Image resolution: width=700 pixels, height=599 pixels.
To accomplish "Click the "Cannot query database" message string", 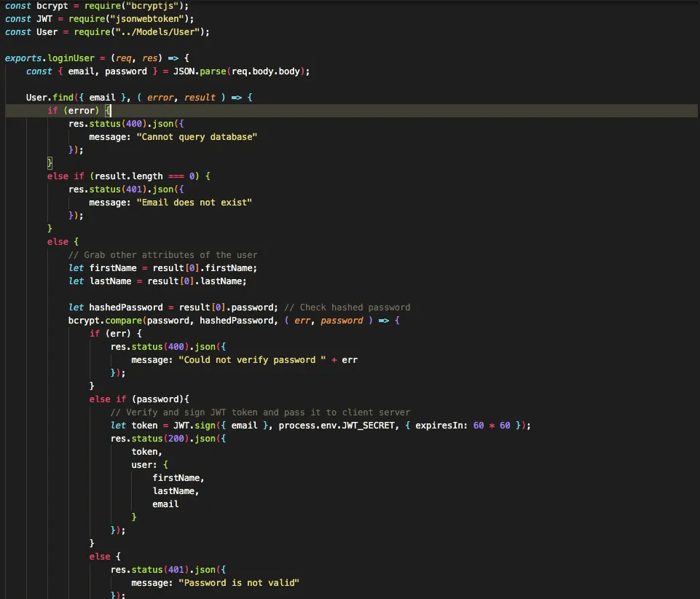I will [x=197, y=137].
